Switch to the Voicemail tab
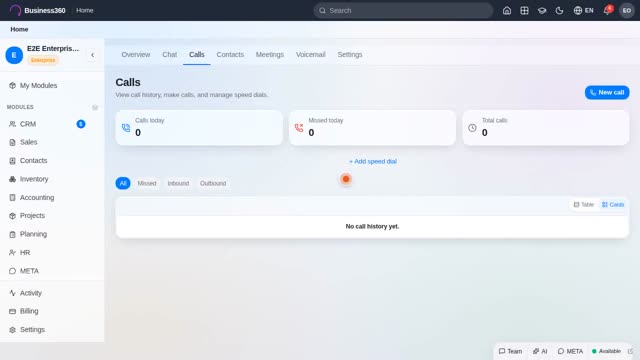The image size is (640, 360). 310,55
